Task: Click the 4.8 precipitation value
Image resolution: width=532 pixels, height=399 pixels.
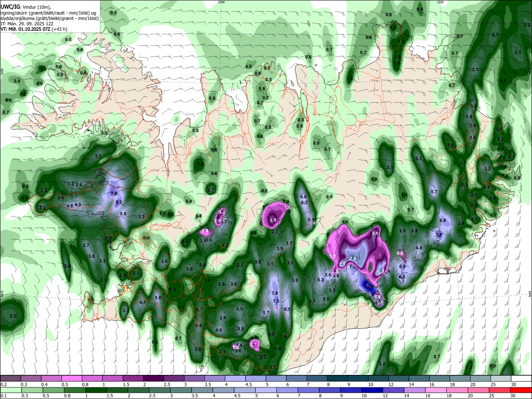Action: [419, 248]
